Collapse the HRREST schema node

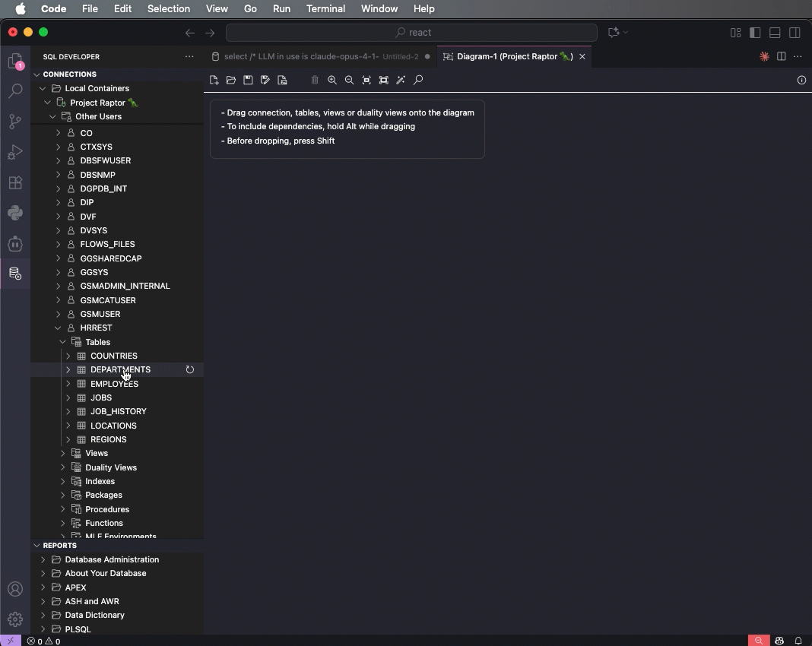59,328
